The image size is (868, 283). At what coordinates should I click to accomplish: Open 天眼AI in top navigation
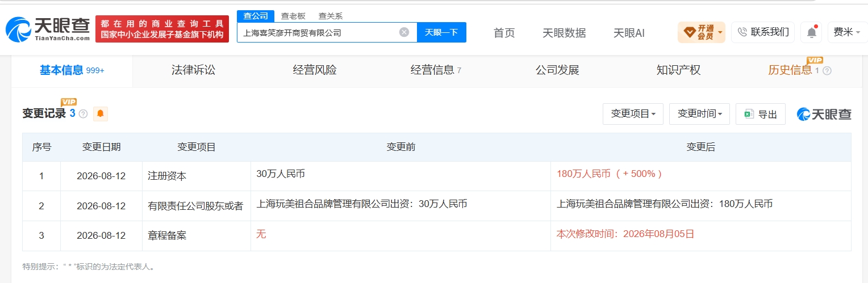coord(629,33)
